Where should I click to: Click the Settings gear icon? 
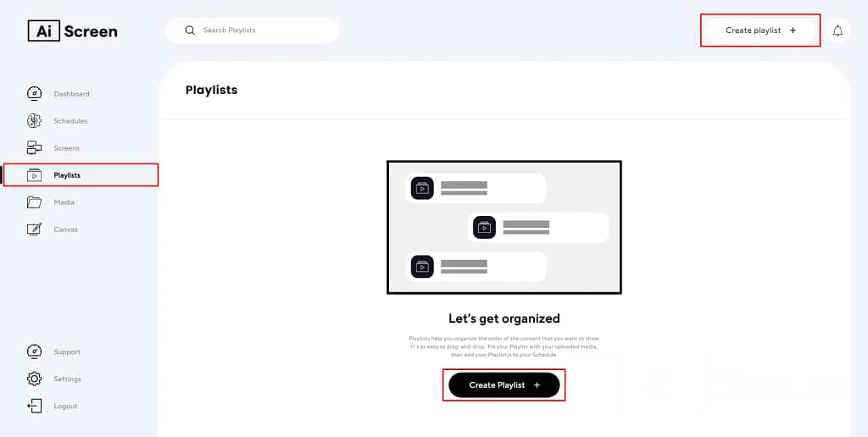tap(34, 379)
